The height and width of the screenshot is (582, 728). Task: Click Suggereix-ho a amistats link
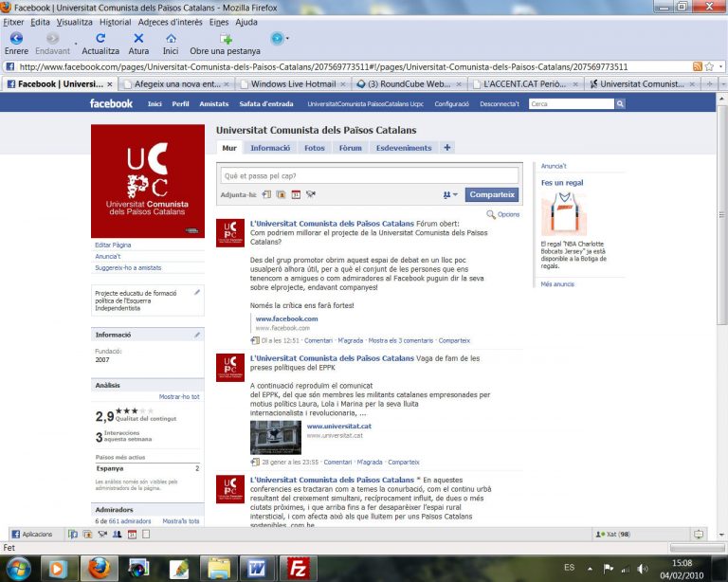[x=128, y=268]
